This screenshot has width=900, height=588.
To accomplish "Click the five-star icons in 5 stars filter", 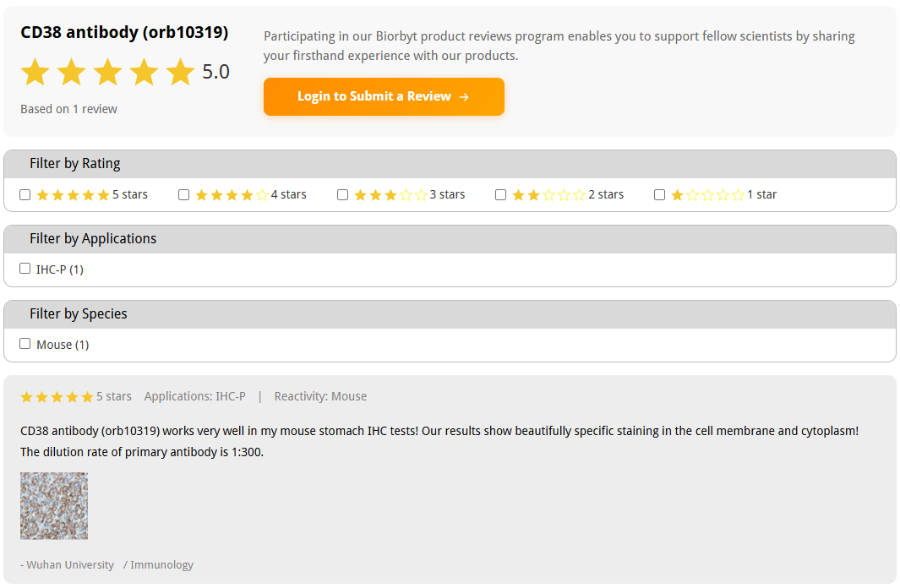I will pos(73,195).
